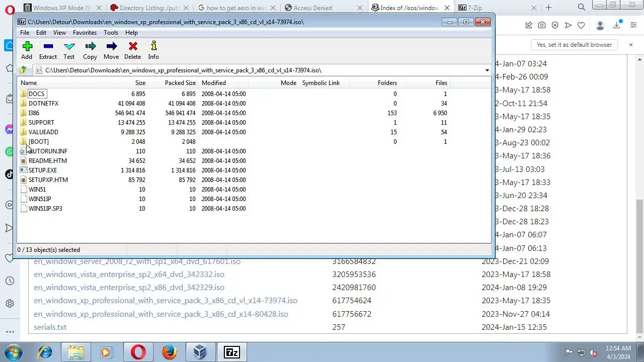Open the Edit menu
The image size is (644, 362).
(x=41, y=33)
